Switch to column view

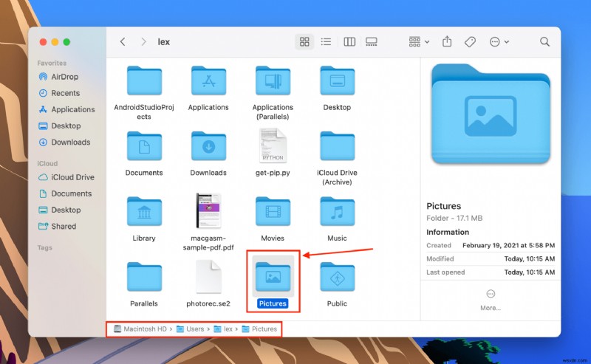tap(349, 42)
